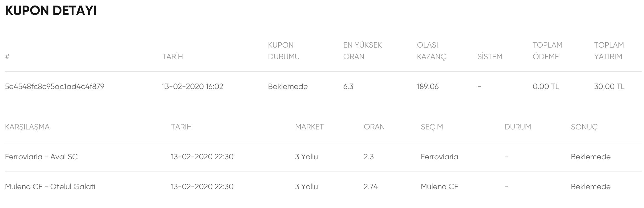Select the KUPON DETAYI heading

(51, 11)
